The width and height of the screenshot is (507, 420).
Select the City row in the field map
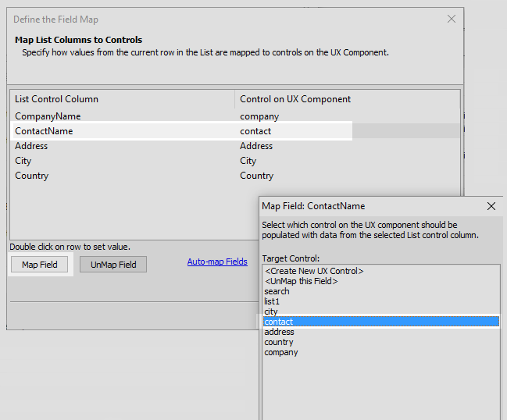(x=235, y=161)
